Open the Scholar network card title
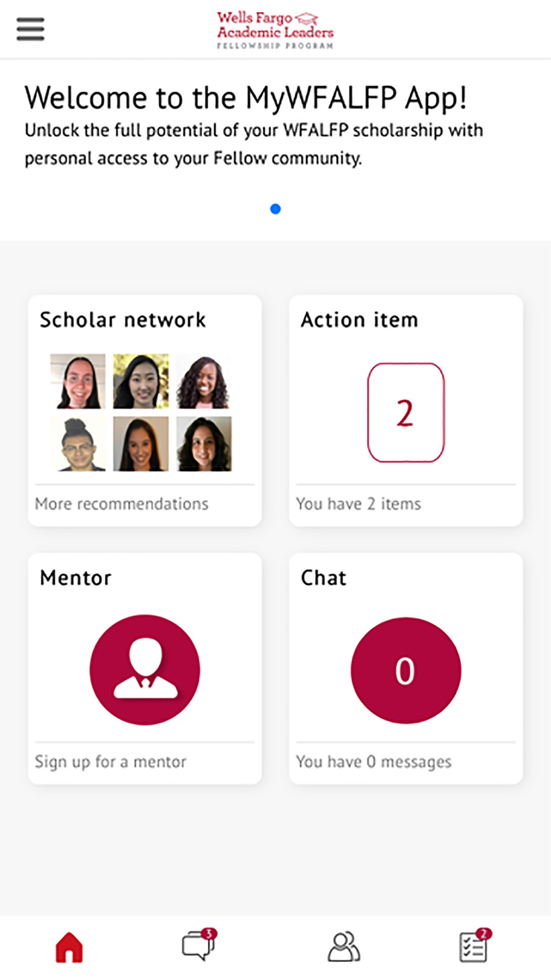Viewport: 551px width, 980px height. pyautogui.click(x=123, y=320)
